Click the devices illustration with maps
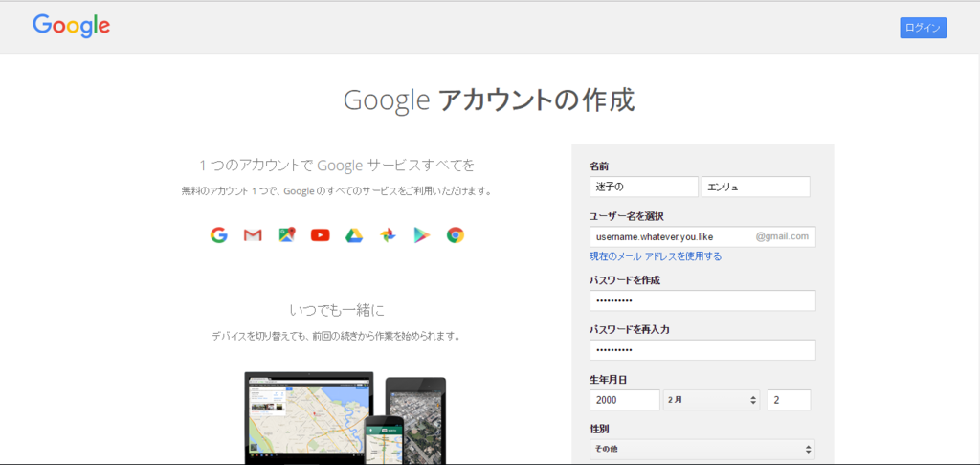Image resolution: width=980 pixels, height=465 pixels. pyautogui.click(x=345, y=418)
